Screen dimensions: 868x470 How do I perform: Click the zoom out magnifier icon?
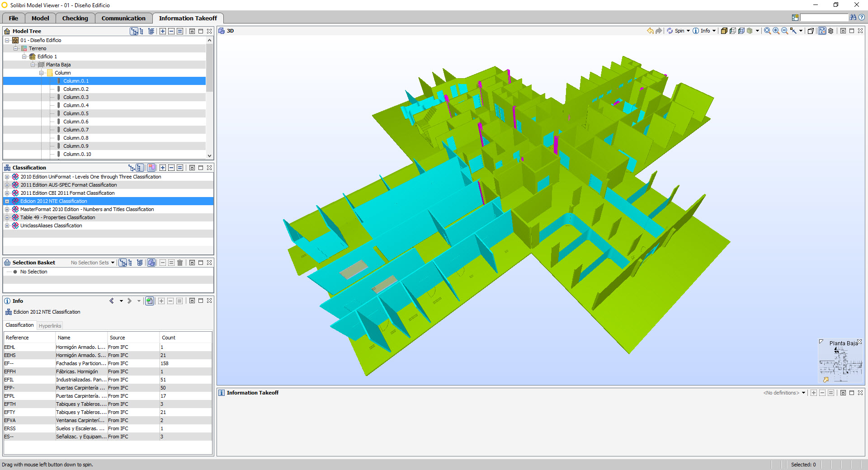[x=784, y=31]
